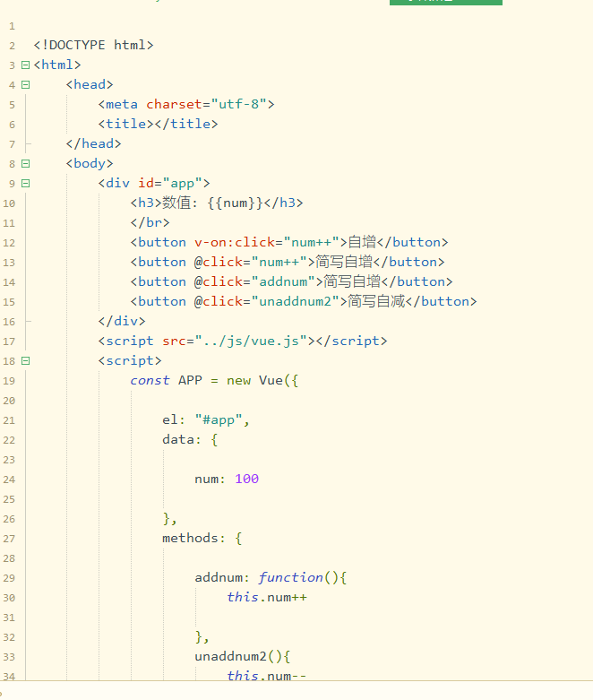The image size is (593, 700).
Task: Place cursor on <!DOCTYPE html> text
Action: [93, 45]
